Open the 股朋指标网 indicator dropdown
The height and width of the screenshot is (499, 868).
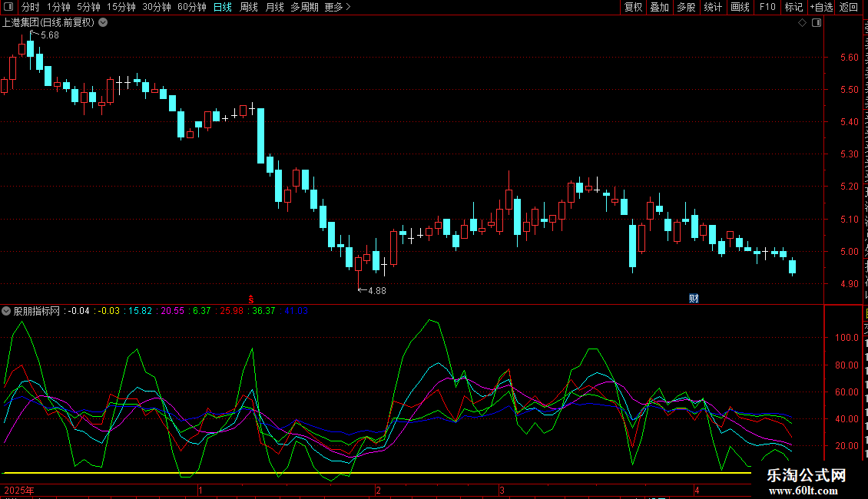pos(6,311)
